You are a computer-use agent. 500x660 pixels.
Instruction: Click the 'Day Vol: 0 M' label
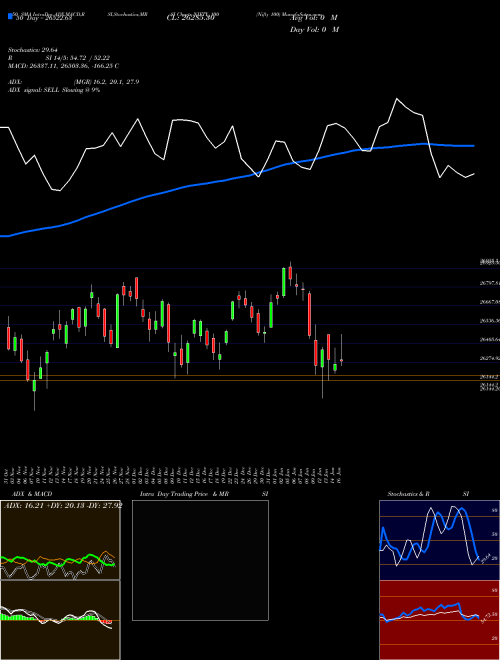[314, 29]
